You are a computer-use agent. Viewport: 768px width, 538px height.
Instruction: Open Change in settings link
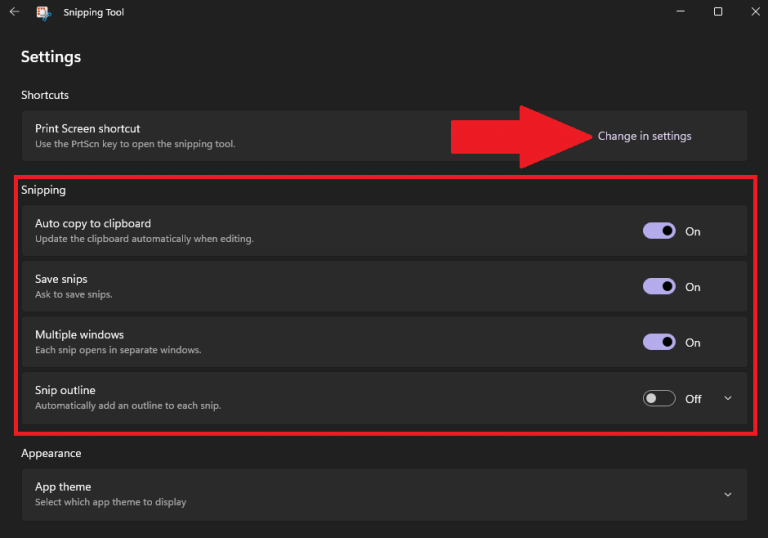[x=644, y=136]
